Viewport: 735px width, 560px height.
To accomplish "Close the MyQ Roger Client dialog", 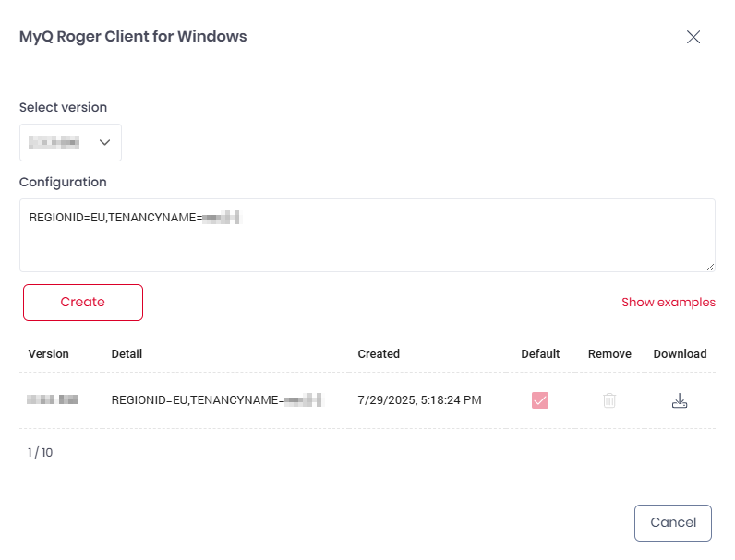I will [693, 37].
